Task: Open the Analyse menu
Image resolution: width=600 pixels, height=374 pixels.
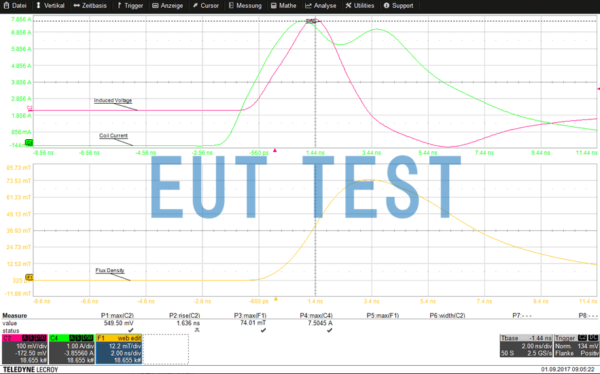Action: pos(321,6)
